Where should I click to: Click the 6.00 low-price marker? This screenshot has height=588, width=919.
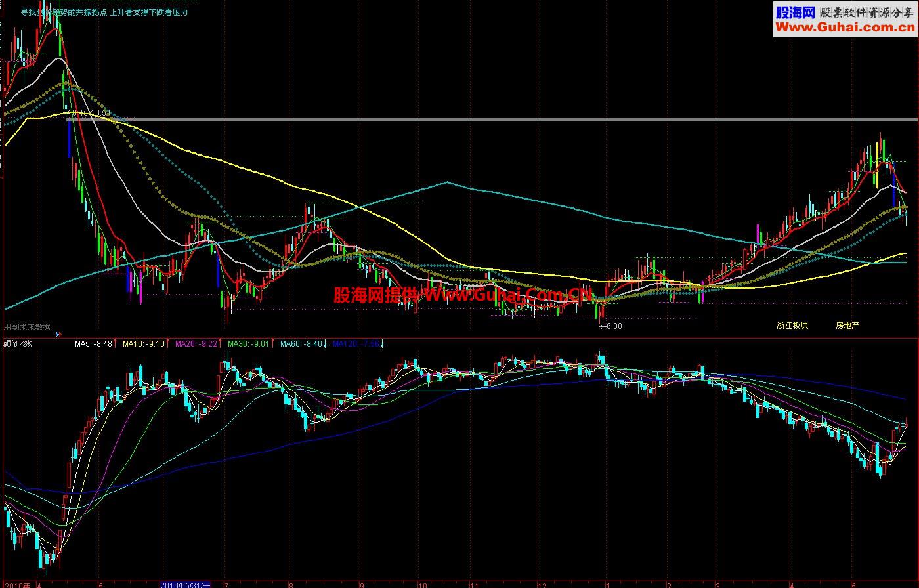[x=610, y=326]
